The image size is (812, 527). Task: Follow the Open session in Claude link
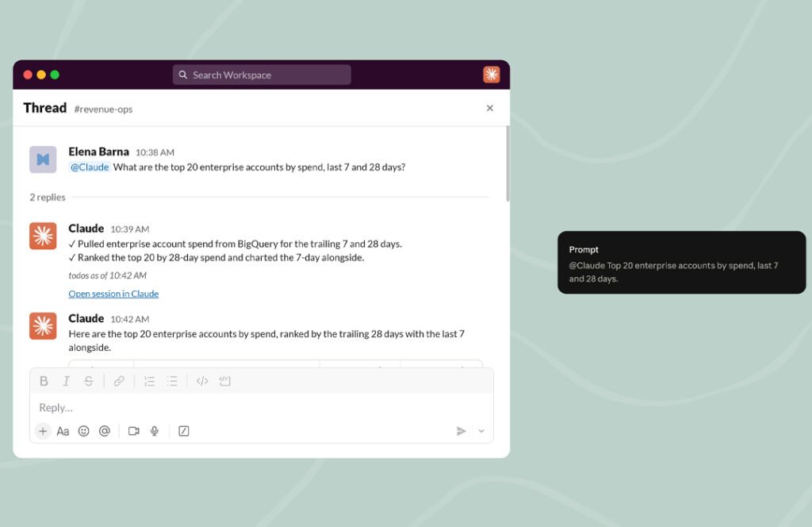click(113, 294)
